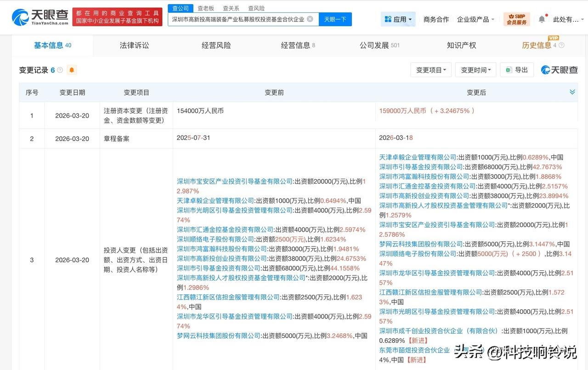
Task: Switch to the 查关系 search tab
Action: tap(231, 8)
